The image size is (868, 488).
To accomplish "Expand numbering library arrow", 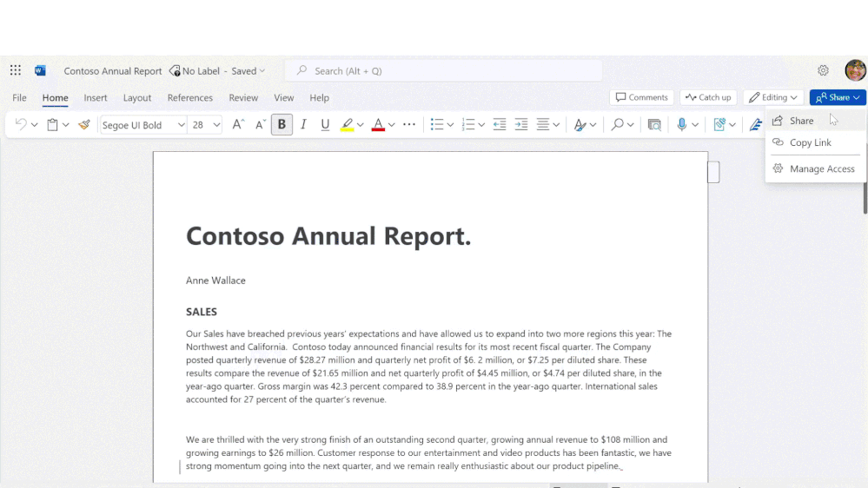I will point(481,125).
